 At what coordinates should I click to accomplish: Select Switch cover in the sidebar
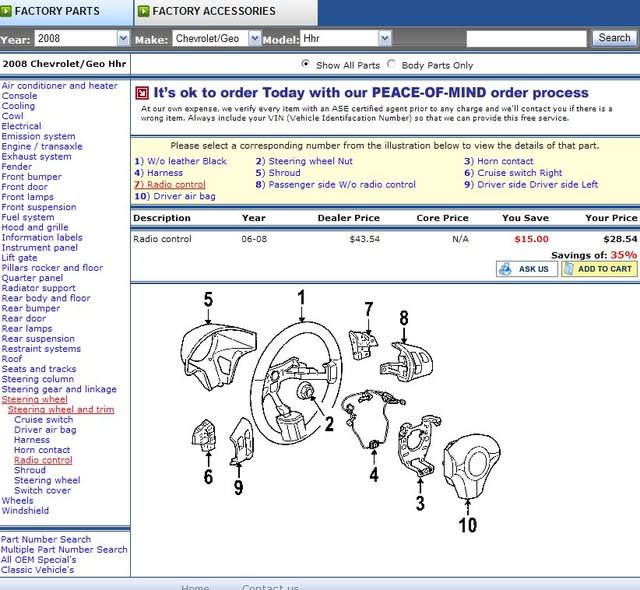(42, 490)
